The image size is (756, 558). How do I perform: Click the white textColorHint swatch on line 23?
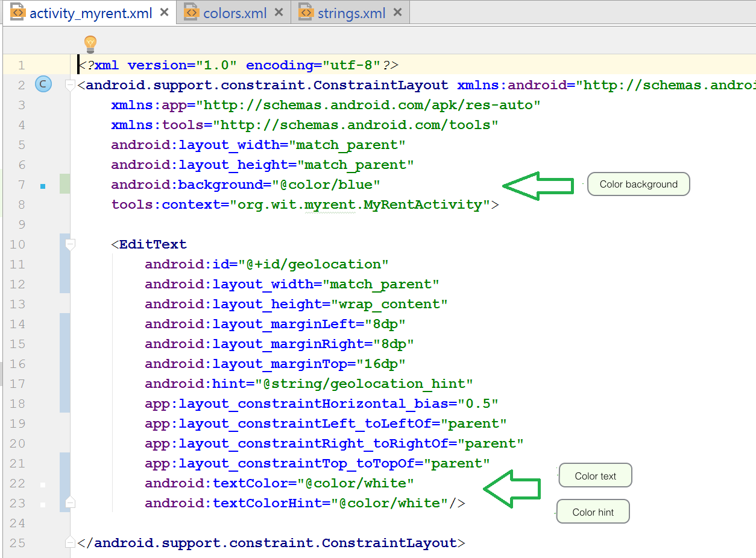(x=43, y=505)
